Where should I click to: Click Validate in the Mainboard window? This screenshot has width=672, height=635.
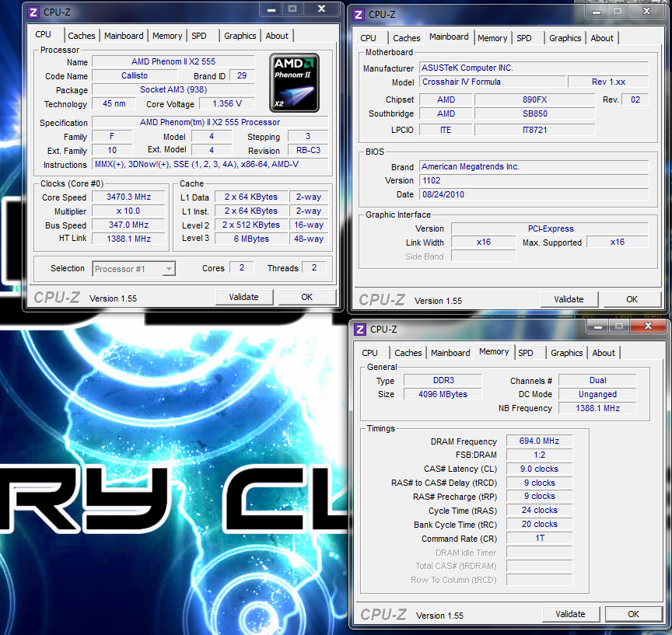click(x=569, y=299)
